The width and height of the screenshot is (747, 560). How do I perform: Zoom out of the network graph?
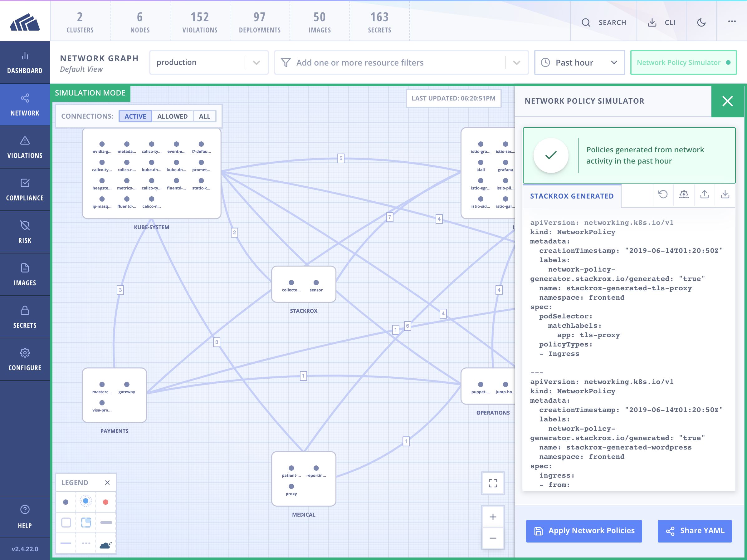pos(493,538)
